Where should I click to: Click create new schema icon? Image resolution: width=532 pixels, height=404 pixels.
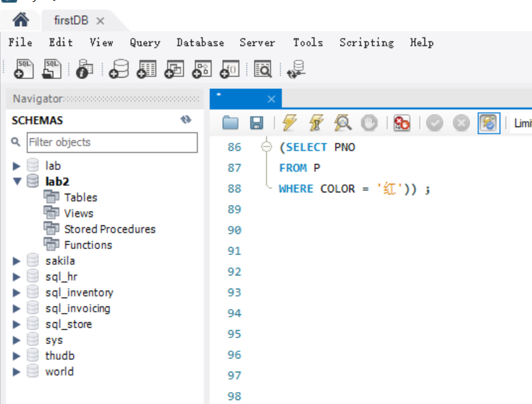(x=119, y=69)
